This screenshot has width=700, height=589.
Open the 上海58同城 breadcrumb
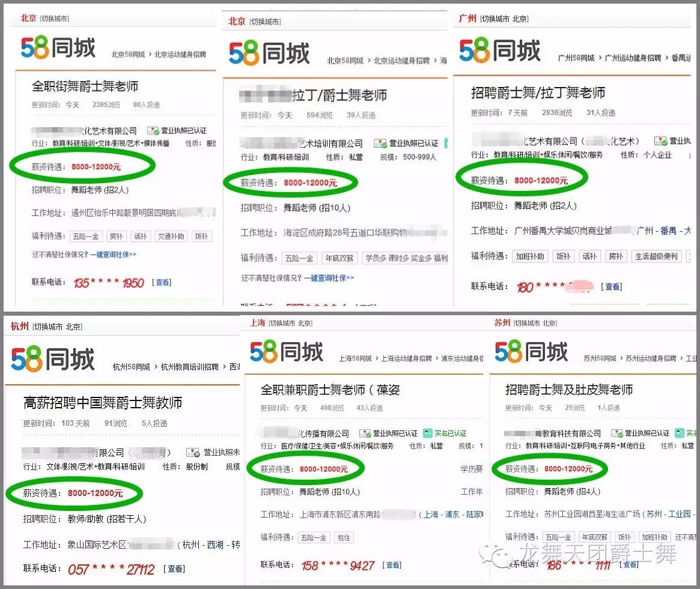point(355,358)
